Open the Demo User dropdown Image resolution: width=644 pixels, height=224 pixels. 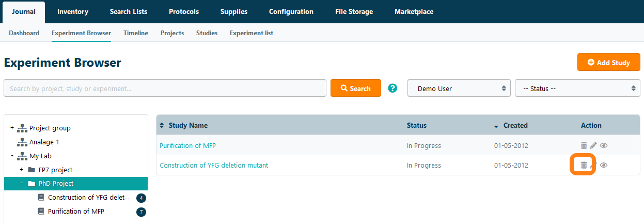(x=459, y=88)
